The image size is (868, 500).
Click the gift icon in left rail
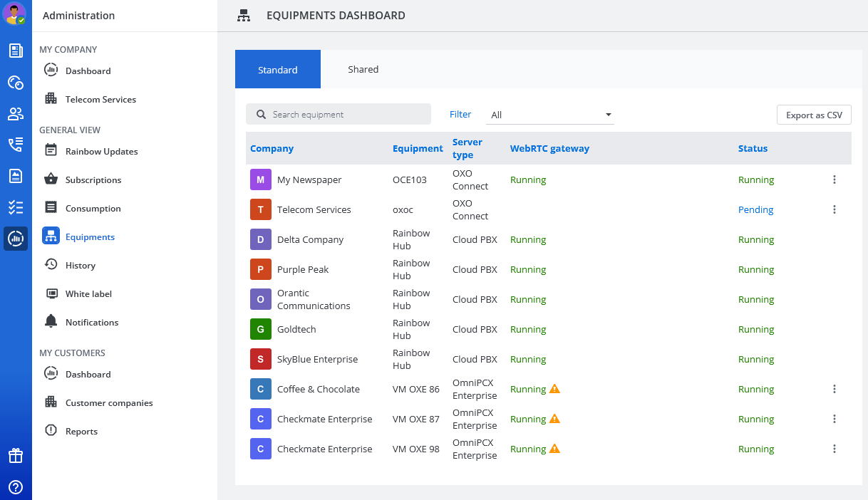[x=16, y=456]
